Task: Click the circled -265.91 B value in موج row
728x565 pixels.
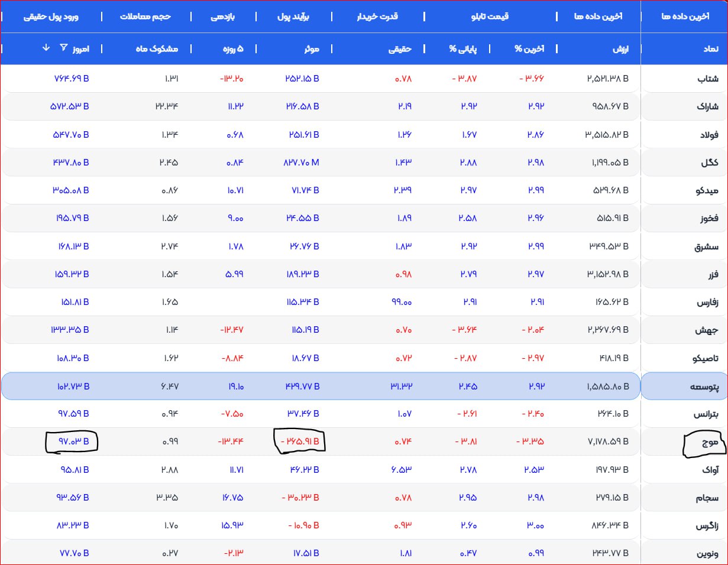Action: point(300,441)
